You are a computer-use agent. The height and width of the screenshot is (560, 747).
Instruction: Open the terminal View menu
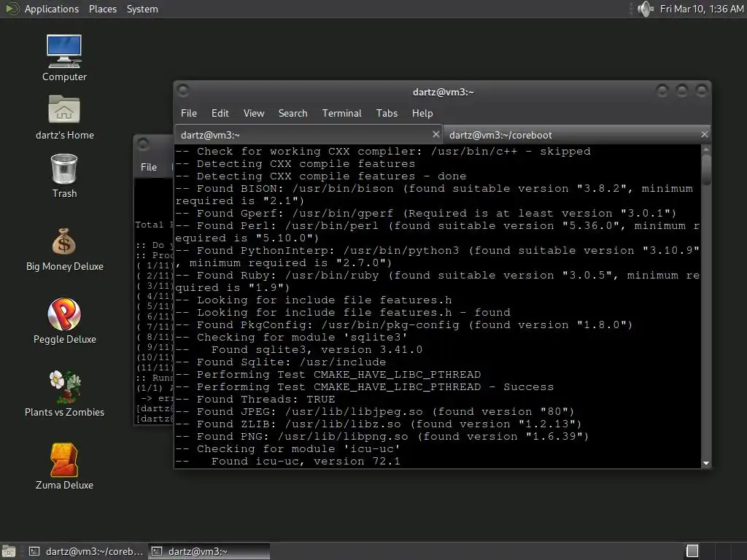coord(254,113)
